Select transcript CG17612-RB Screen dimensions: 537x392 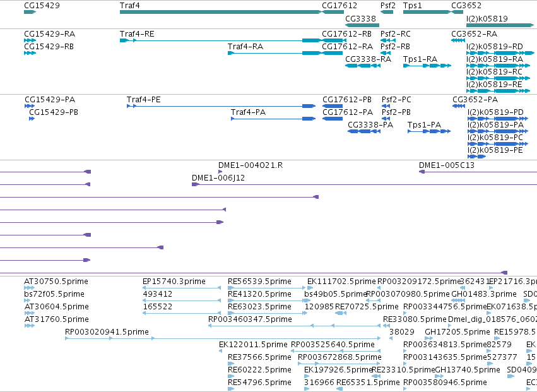pos(333,40)
